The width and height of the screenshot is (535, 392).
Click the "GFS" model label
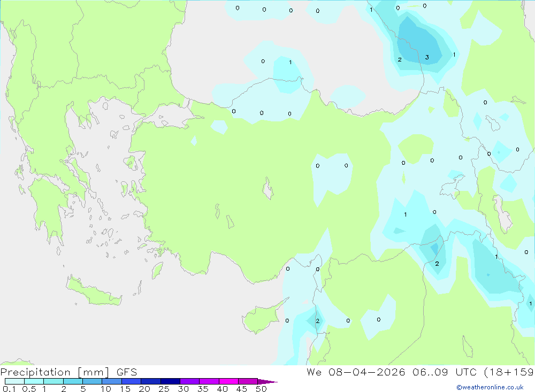(127, 372)
